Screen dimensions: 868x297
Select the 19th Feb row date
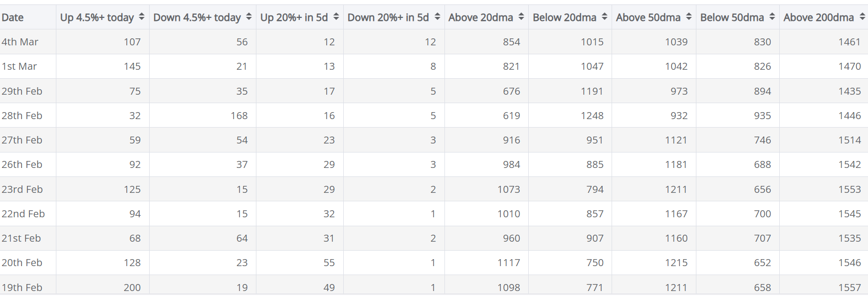(x=22, y=287)
